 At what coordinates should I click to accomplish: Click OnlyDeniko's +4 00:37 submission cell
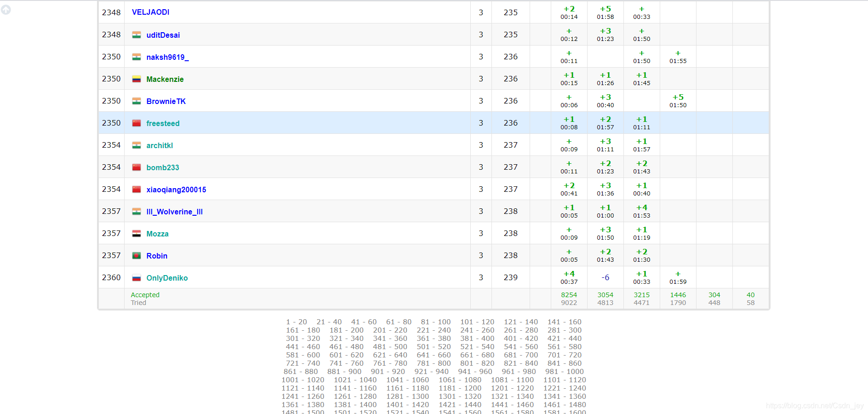point(569,277)
